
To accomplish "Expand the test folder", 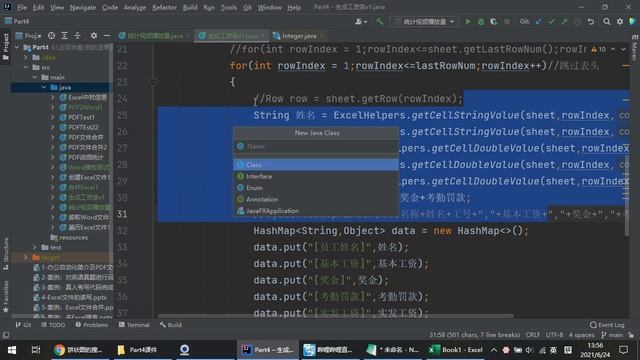I will click(x=35, y=247).
